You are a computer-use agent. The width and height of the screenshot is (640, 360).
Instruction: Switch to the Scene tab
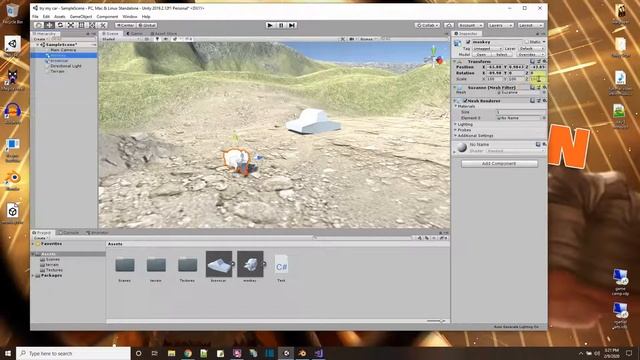click(111, 33)
